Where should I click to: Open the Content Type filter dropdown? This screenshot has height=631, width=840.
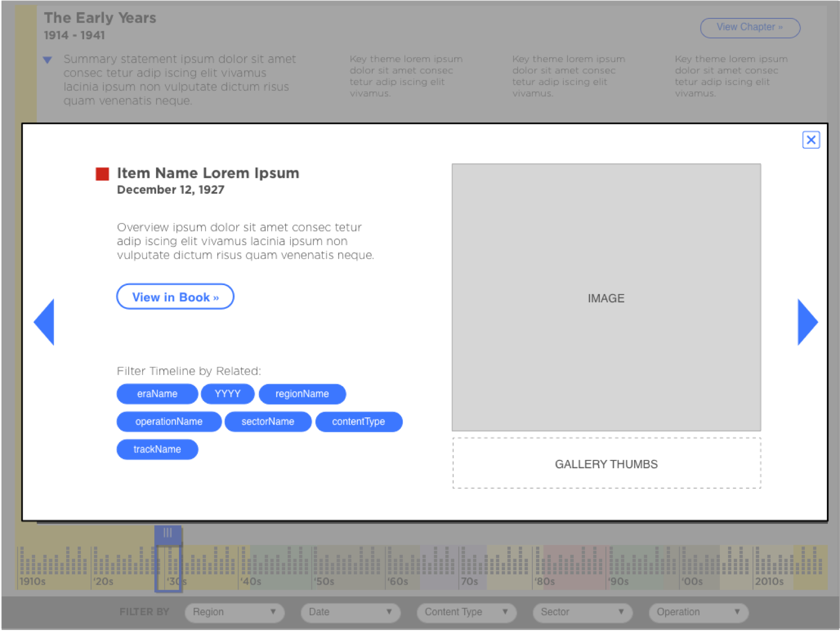point(467,612)
